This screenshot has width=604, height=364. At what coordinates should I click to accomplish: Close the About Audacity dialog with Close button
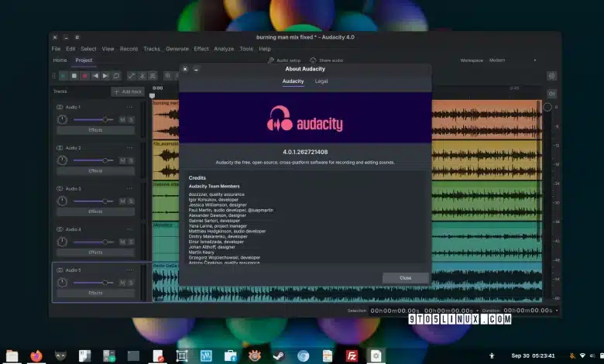click(406, 278)
